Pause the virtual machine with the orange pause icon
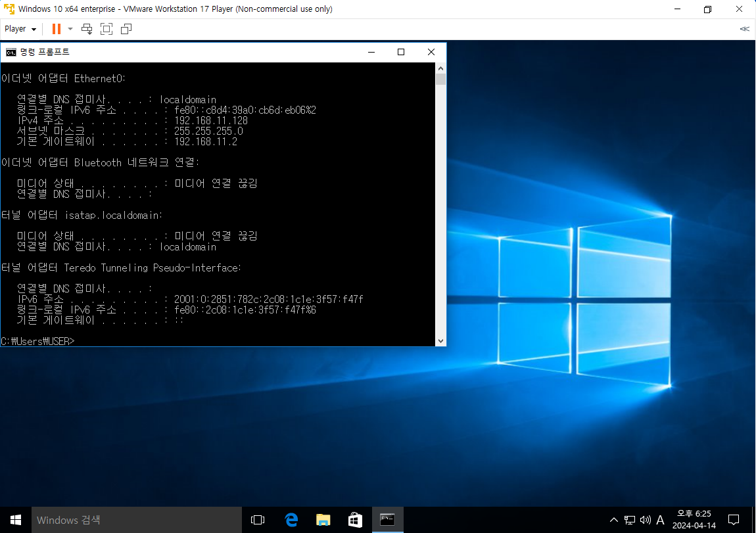Viewport: 756px width, 533px height. pos(57,29)
